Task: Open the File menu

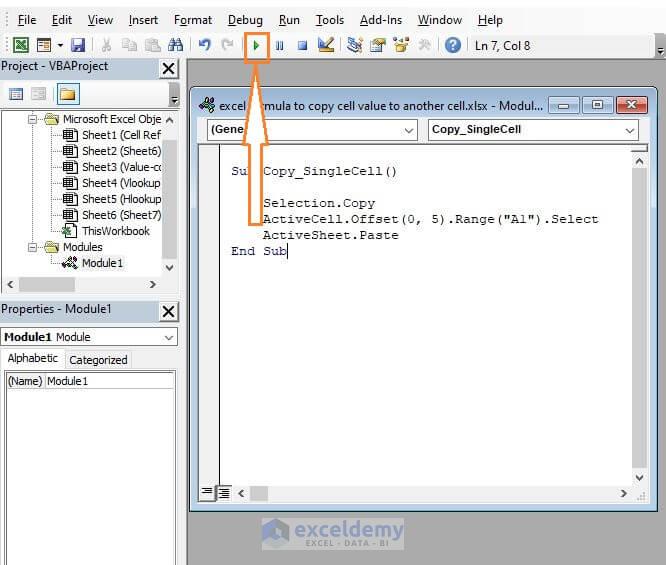Action: point(27,20)
